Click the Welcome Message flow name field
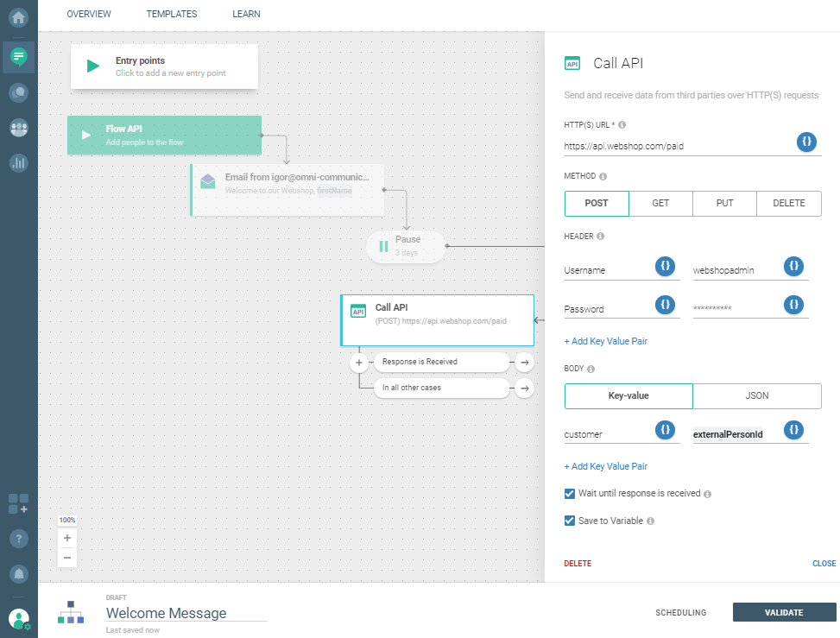Viewport: 840px width, 638px height. pyautogui.click(x=186, y=613)
